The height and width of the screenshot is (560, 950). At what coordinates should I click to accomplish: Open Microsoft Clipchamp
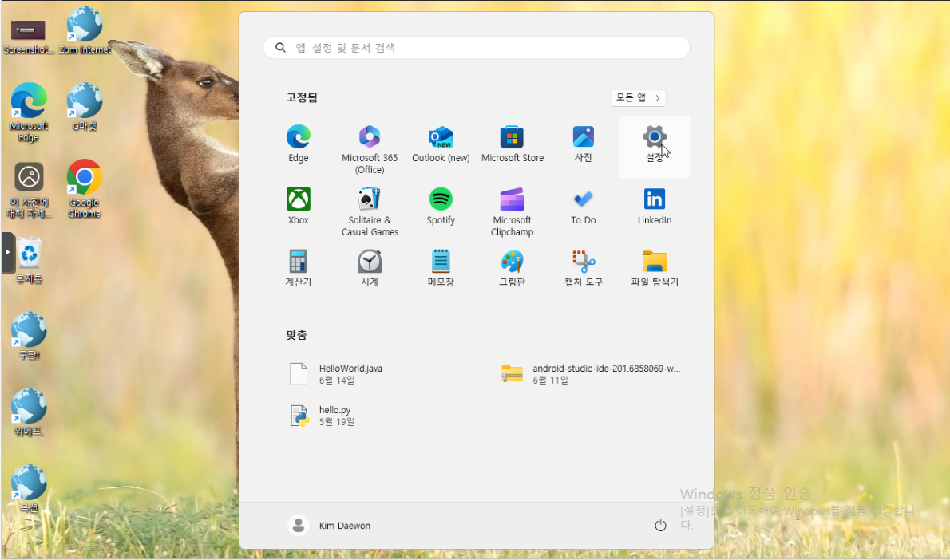click(x=512, y=211)
